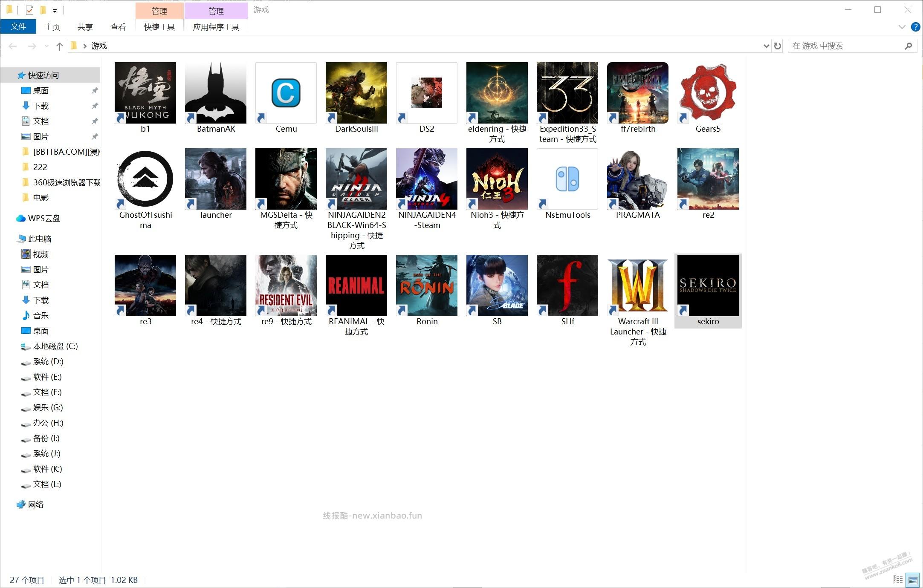Toggle the properties checkmark in quick access toolbar

pos(29,10)
